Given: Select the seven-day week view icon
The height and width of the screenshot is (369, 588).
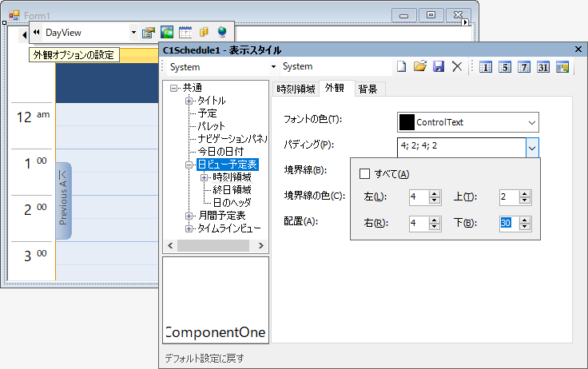Looking at the screenshot, I should click(x=524, y=67).
